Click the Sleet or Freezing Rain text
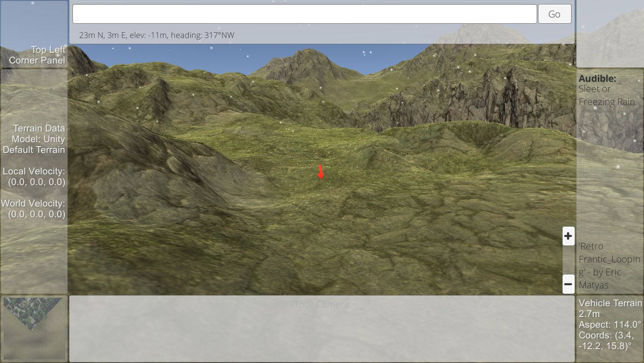This screenshot has height=363, width=644. pyautogui.click(x=606, y=96)
